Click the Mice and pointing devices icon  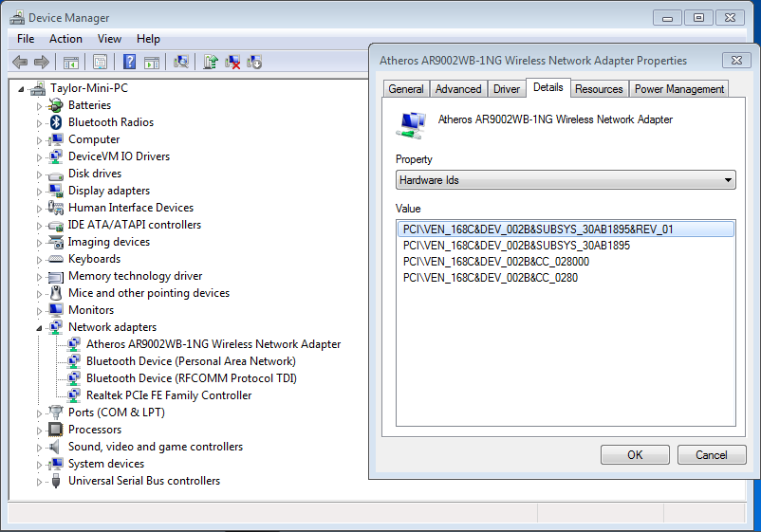coord(56,293)
